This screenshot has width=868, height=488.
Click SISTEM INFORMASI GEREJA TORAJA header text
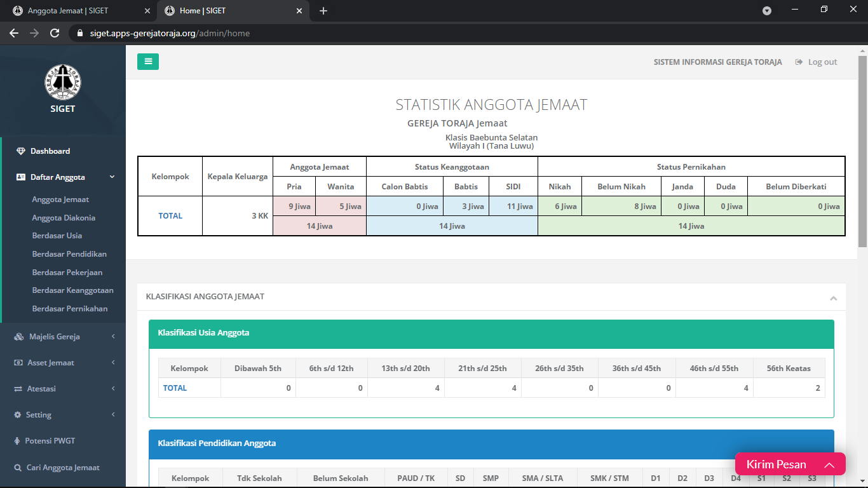click(717, 62)
